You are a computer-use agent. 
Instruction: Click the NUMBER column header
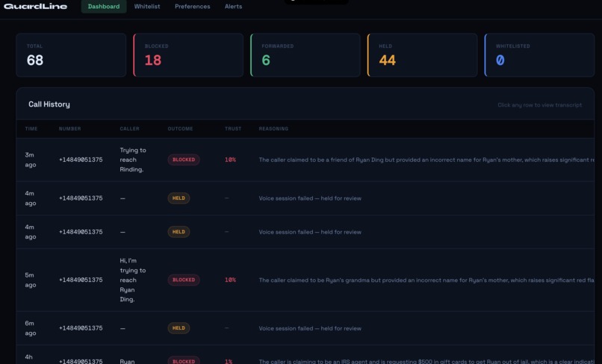pos(70,129)
